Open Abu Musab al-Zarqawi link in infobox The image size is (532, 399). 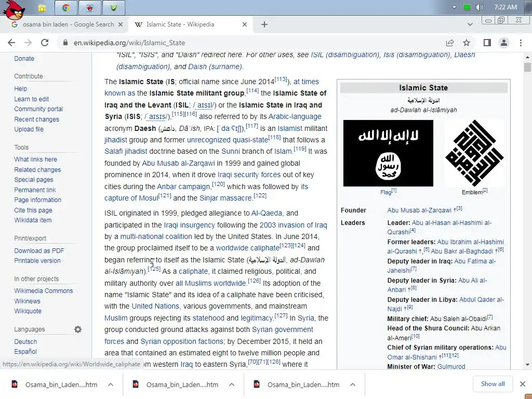[x=419, y=210]
